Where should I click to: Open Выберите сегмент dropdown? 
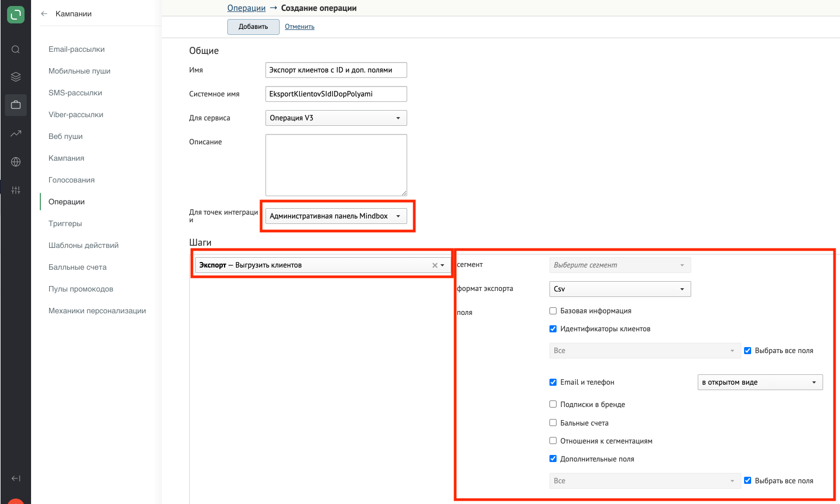pyautogui.click(x=620, y=265)
